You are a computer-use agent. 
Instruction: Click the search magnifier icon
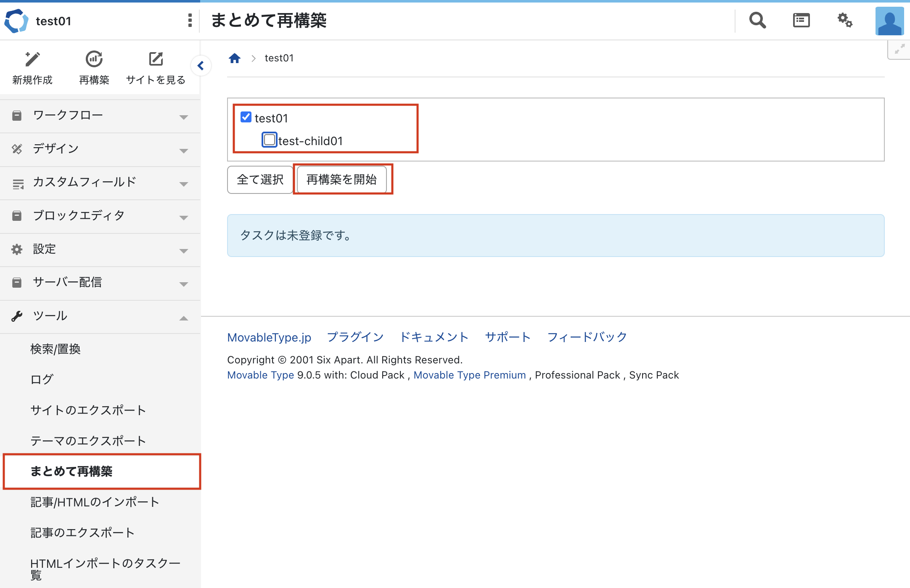click(757, 20)
